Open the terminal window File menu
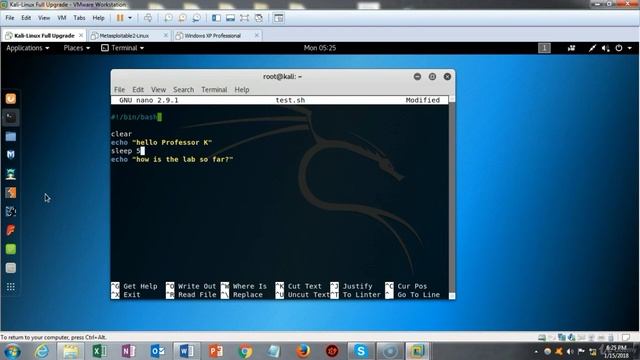 pos(119,89)
